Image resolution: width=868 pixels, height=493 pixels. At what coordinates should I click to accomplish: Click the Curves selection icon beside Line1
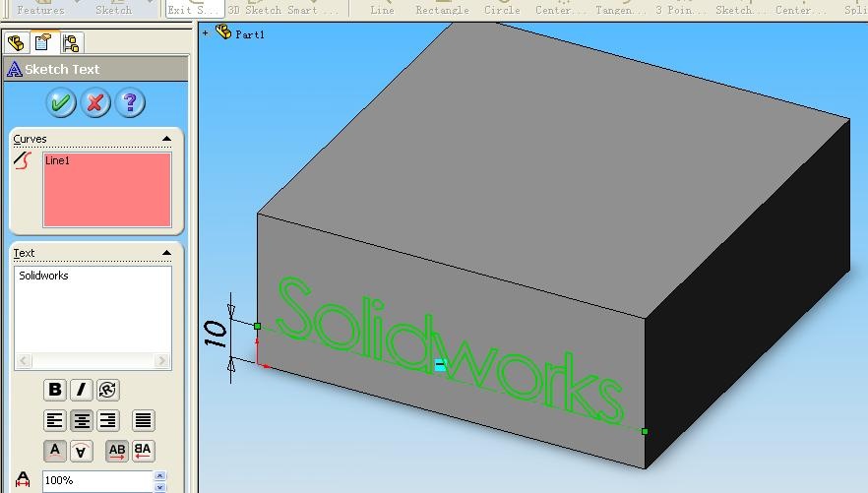(24, 161)
